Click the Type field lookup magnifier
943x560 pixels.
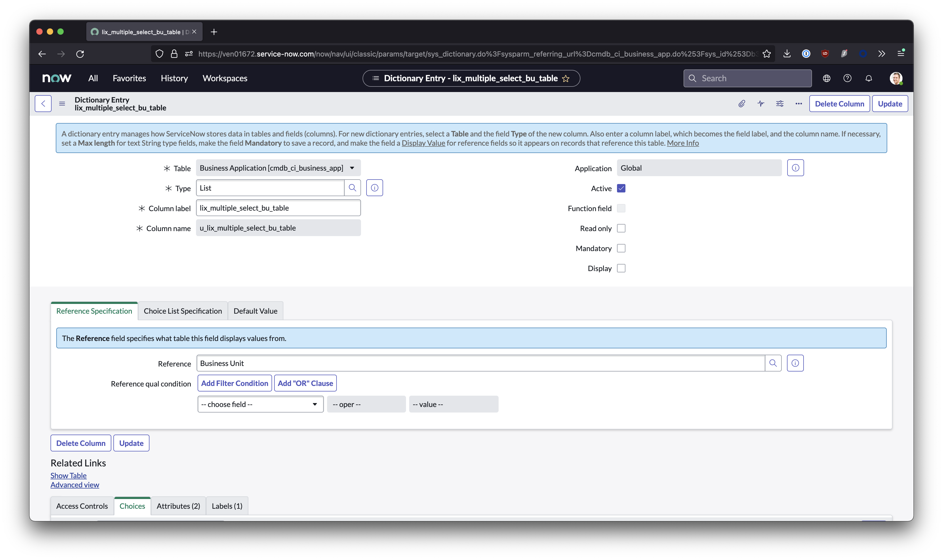(352, 188)
